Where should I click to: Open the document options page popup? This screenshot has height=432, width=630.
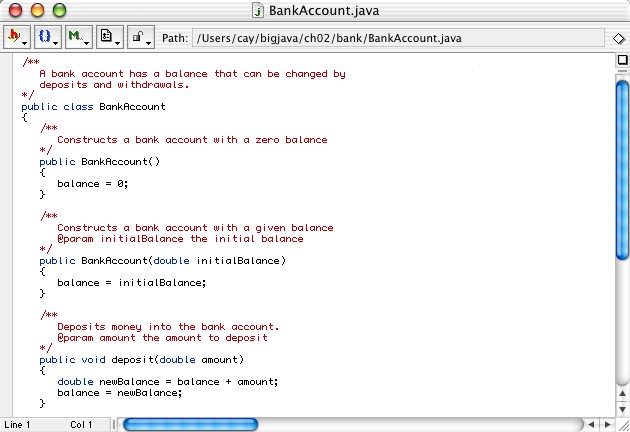coord(109,38)
